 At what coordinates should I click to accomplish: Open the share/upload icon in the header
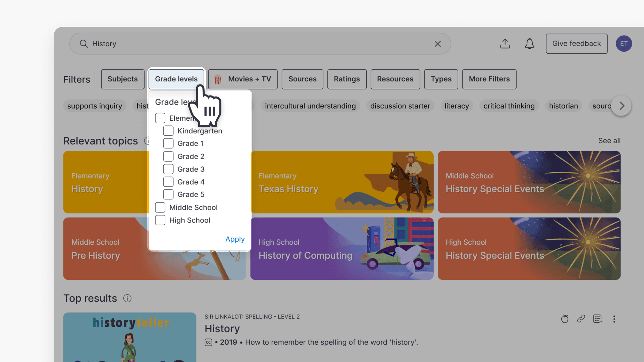tap(505, 44)
